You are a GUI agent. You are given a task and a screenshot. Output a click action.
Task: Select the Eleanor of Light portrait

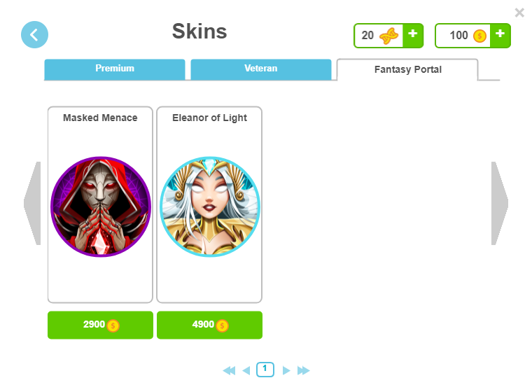coord(210,206)
